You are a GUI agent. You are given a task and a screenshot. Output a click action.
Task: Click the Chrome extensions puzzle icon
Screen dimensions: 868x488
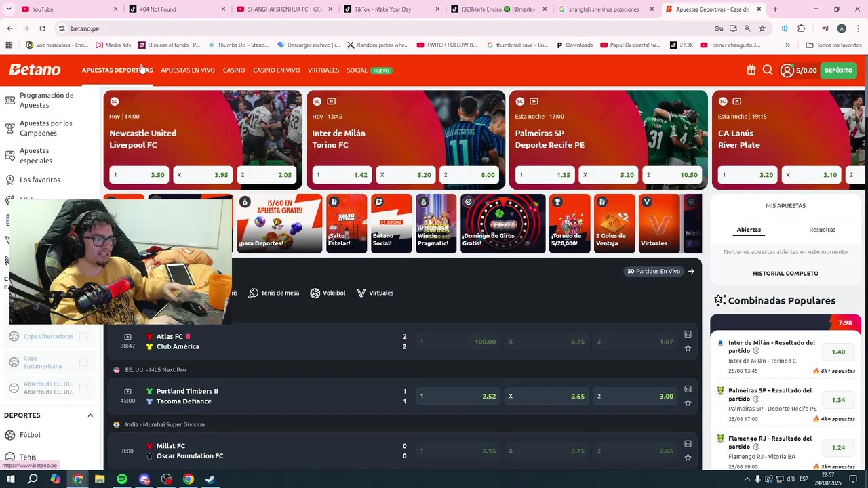click(801, 28)
